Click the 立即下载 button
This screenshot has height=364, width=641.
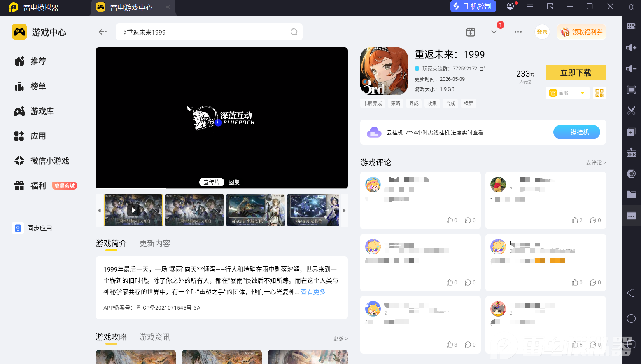576,73
